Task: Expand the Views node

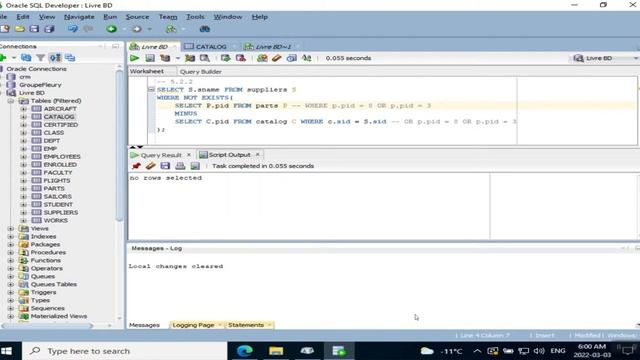Action: (11, 229)
